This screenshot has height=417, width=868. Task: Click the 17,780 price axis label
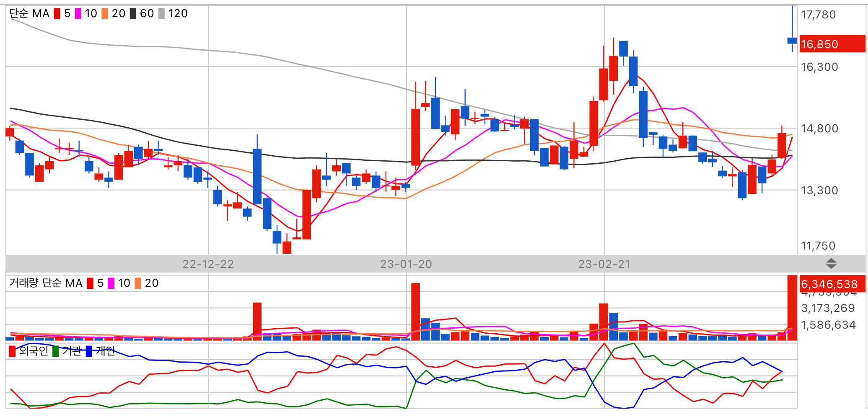pos(818,15)
